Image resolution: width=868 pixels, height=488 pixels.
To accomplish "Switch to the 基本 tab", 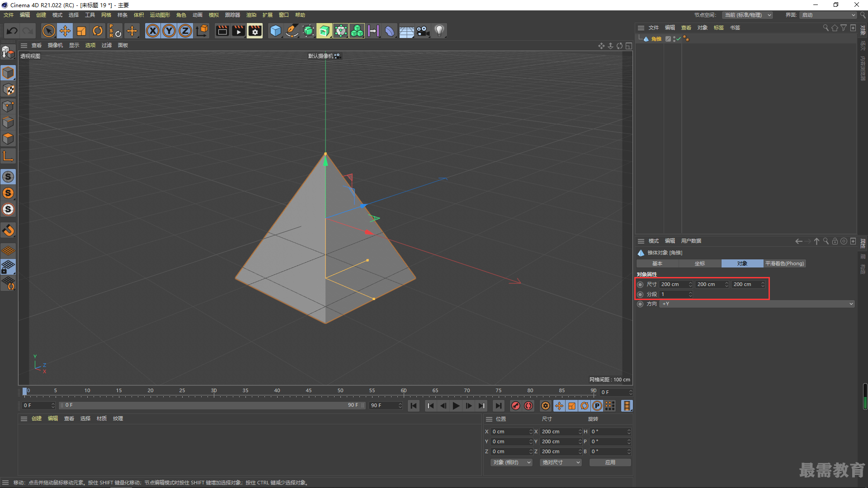I will pos(657,263).
